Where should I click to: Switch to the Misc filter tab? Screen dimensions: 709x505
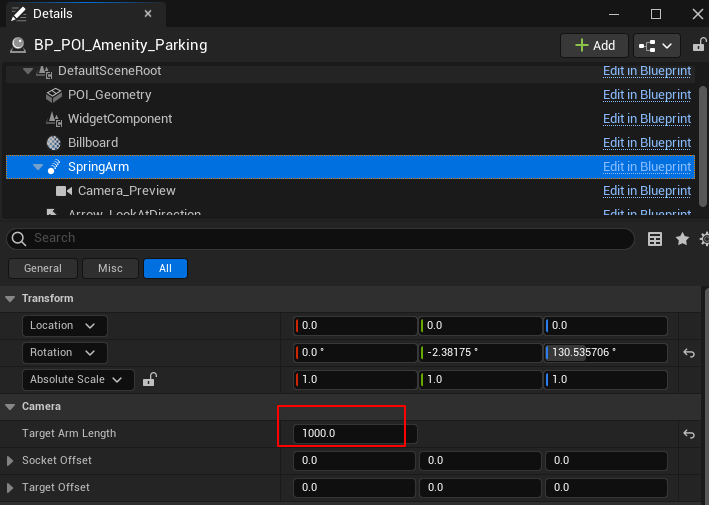point(110,268)
